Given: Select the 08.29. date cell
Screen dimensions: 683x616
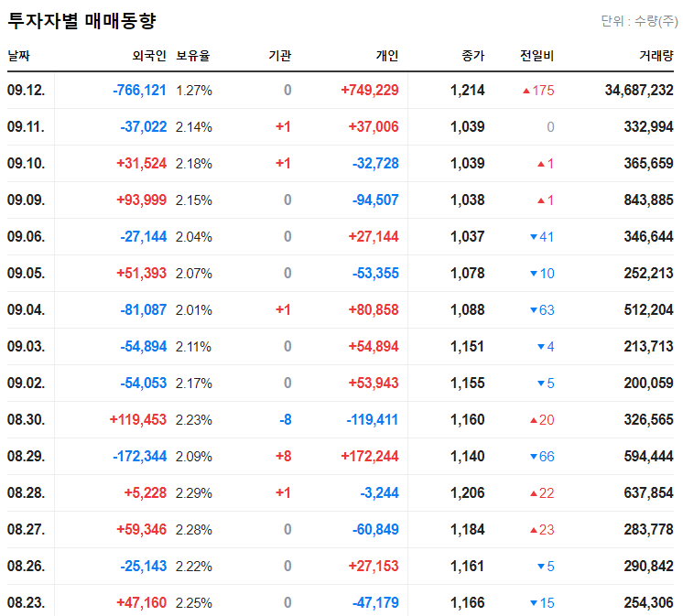Looking at the screenshot, I should coord(27,456).
